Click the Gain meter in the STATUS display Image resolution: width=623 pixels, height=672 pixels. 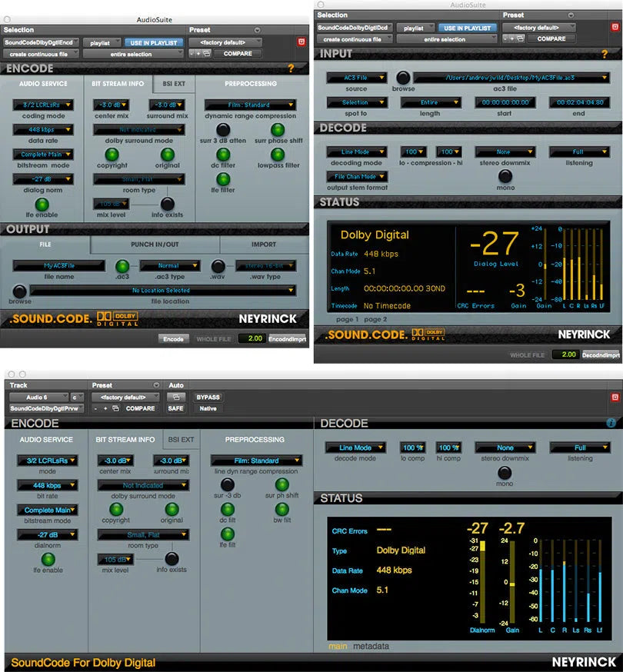coord(546,264)
